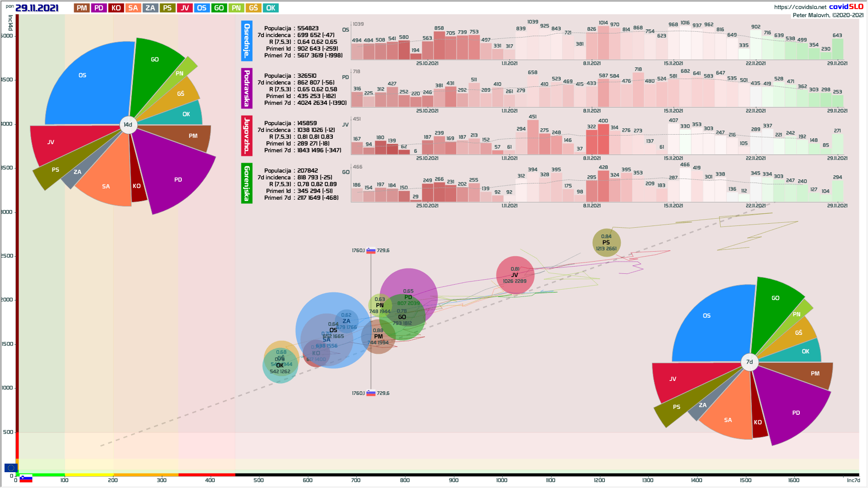Click the Slovenian flag icon at axis origin

(26, 479)
